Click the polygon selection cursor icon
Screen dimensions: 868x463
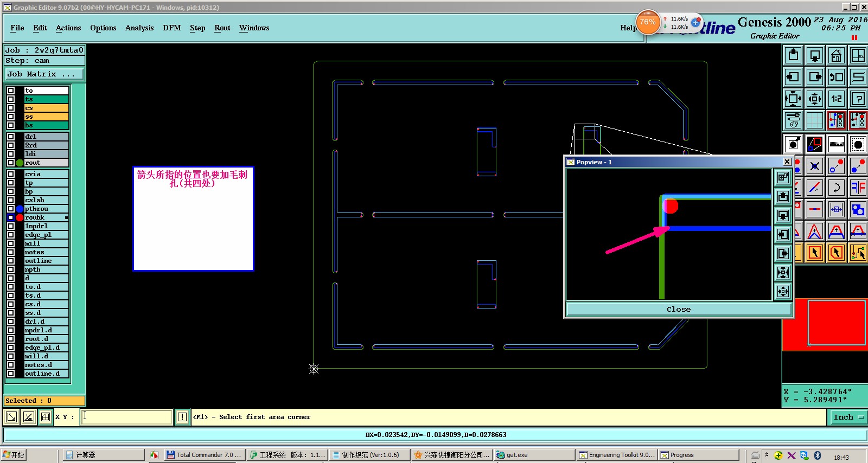(837, 253)
